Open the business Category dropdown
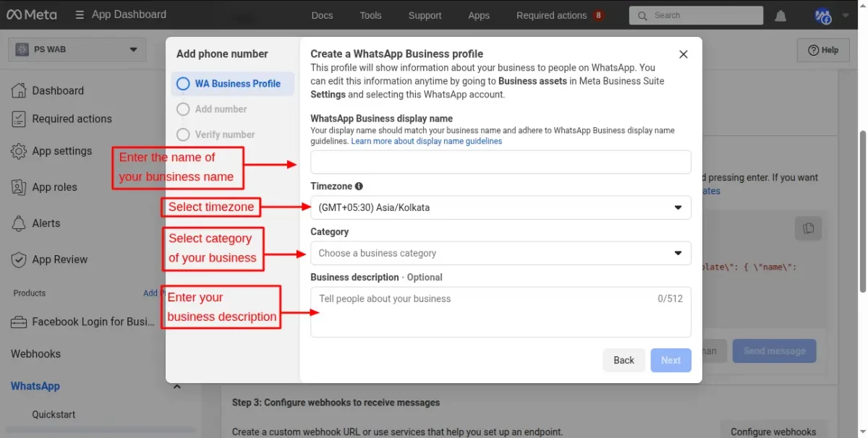Viewport: 868px width, 438px height. click(x=501, y=254)
